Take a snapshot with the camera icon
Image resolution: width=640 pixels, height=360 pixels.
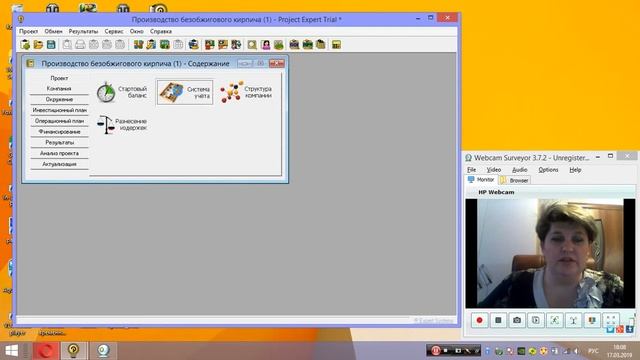[x=517, y=320]
